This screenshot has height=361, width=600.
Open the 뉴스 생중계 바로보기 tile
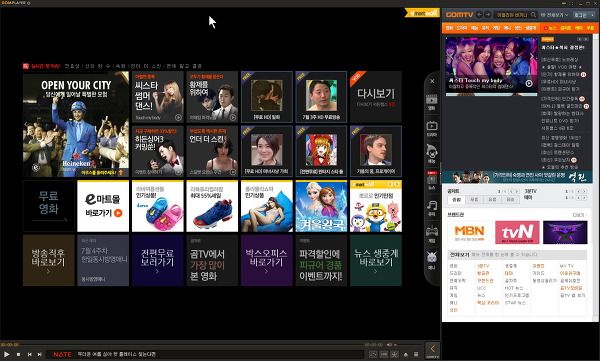coord(375,260)
